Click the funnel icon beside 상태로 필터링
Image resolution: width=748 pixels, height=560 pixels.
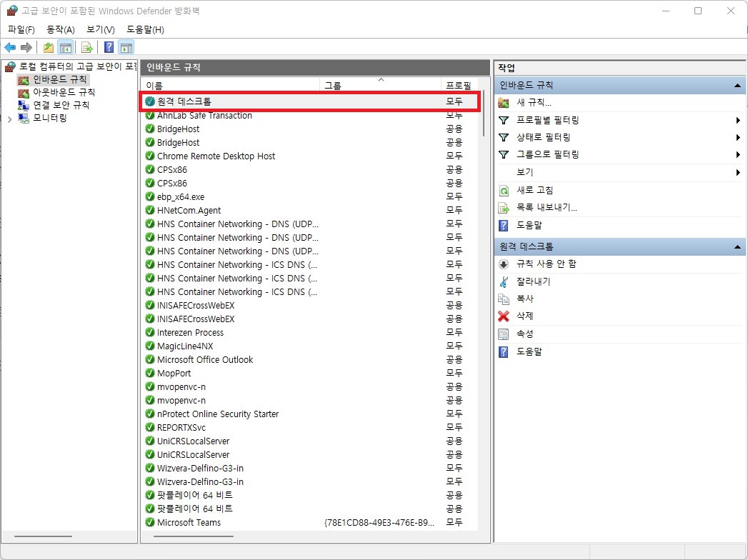pos(503,137)
